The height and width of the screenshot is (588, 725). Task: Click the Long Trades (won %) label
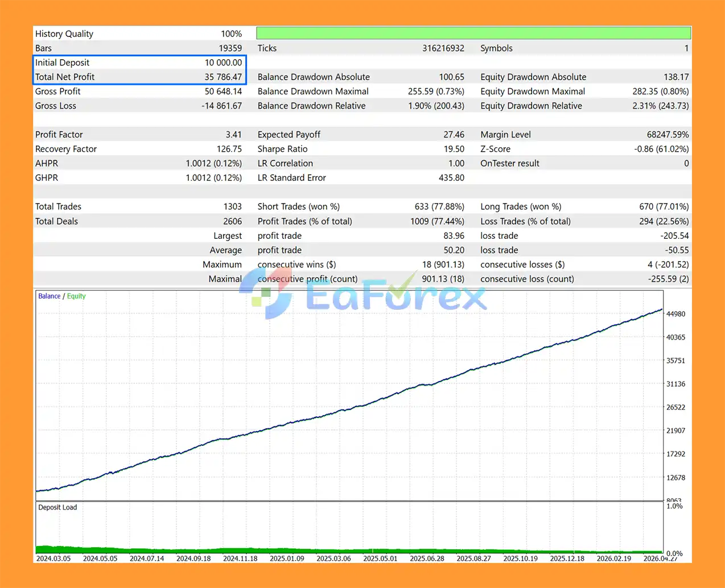521,206
